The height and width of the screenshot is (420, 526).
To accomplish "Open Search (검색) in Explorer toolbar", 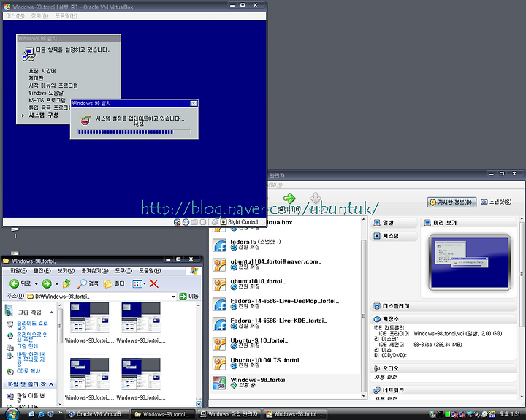I will coord(88,284).
